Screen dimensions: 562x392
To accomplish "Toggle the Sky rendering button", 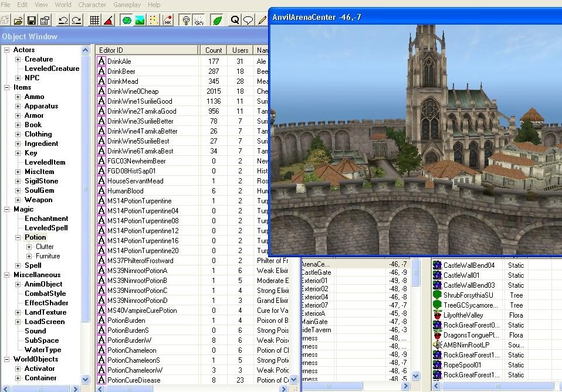I will (199, 21).
